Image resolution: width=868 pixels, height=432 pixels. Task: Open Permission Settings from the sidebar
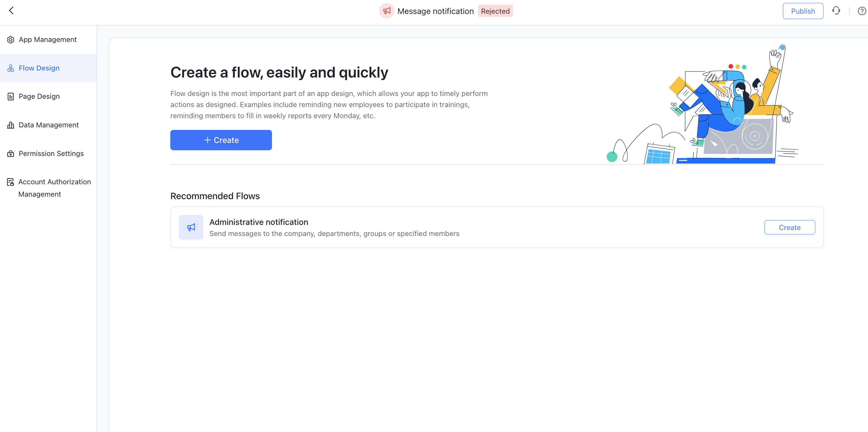click(x=51, y=153)
